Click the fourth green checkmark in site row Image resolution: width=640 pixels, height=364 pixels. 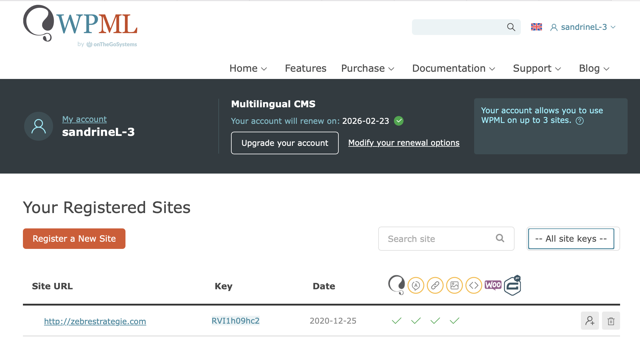(455, 321)
